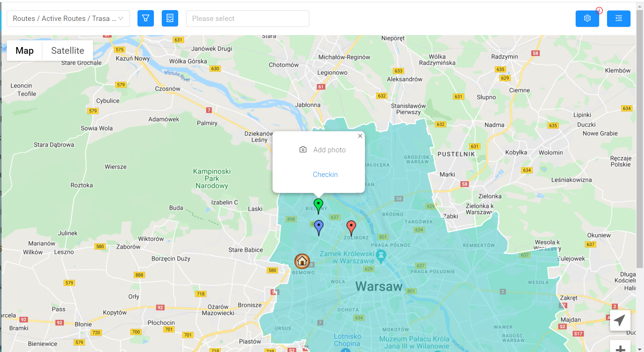Select the green map pin

(x=318, y=206)
